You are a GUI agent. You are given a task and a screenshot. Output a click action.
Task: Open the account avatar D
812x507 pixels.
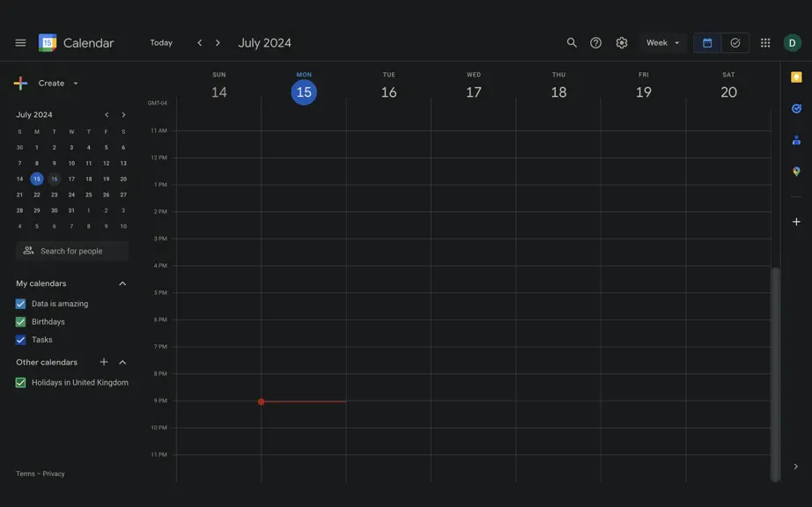[793, 43]
